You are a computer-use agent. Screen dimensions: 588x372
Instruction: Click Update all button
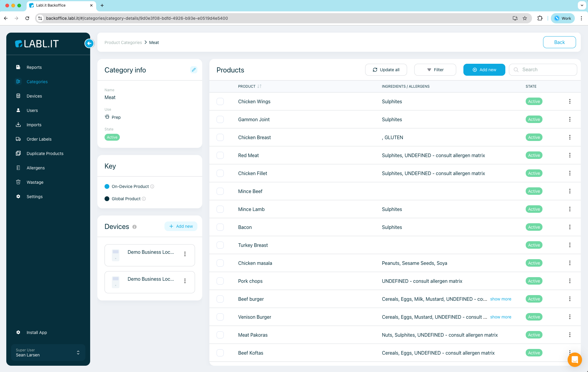[x=386, y=70]
